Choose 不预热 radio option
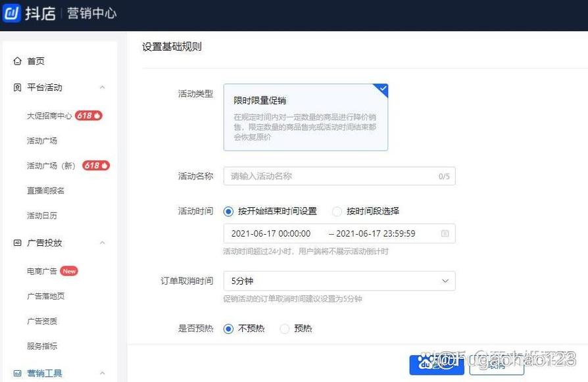The width and height of the screenshot is (588, 382). point(228,329)
